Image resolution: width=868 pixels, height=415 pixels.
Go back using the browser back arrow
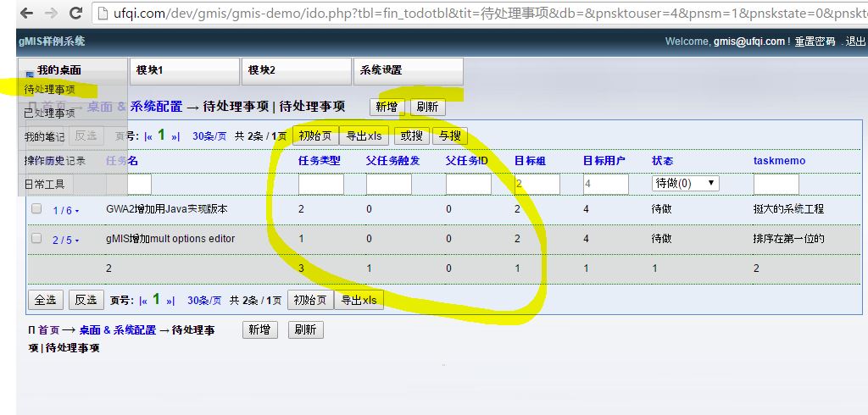(x=26, y=14)
